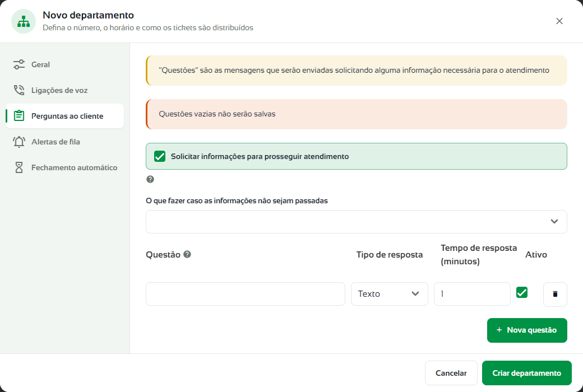Screen dimensions: 583x392
Task: Add a question with Nova questão button
Action: pos(527,330)
